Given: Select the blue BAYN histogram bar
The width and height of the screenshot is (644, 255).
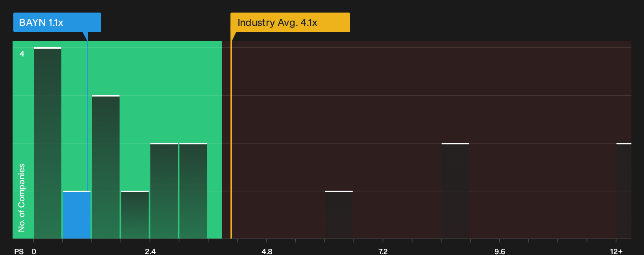Looking at the screenshot, I should (77, 215).
